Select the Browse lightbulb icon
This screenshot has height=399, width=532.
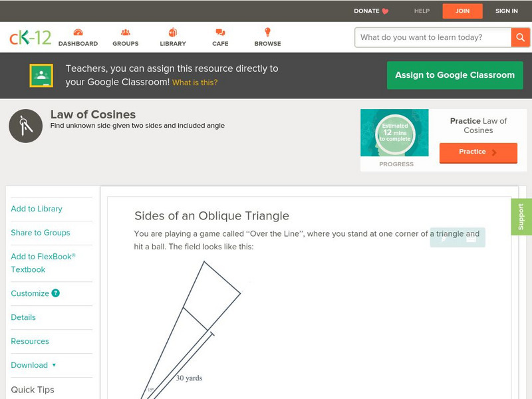tap(267, 31)
